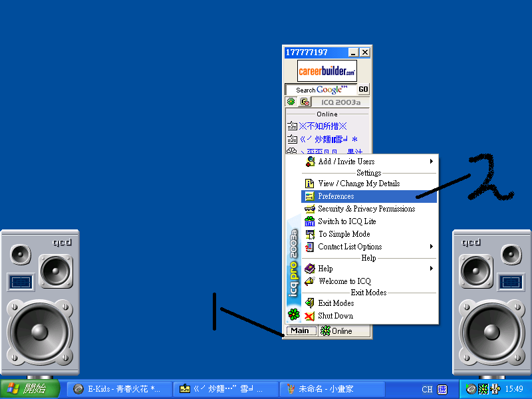Click the Search Google input field

[321, 90]
